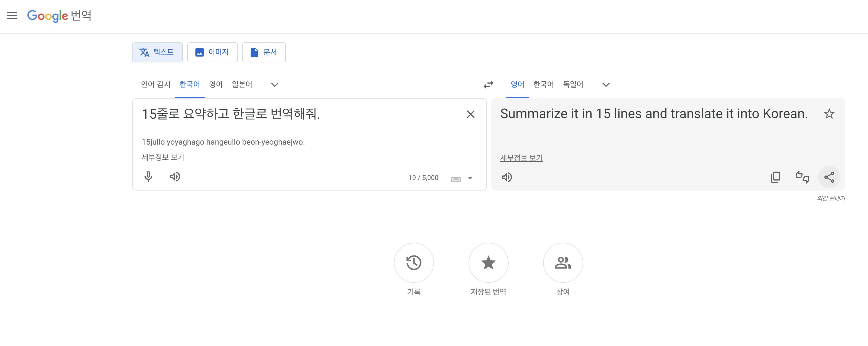Open translation history (기록)
Screen dimensions: 868x346
click(414, 263)
